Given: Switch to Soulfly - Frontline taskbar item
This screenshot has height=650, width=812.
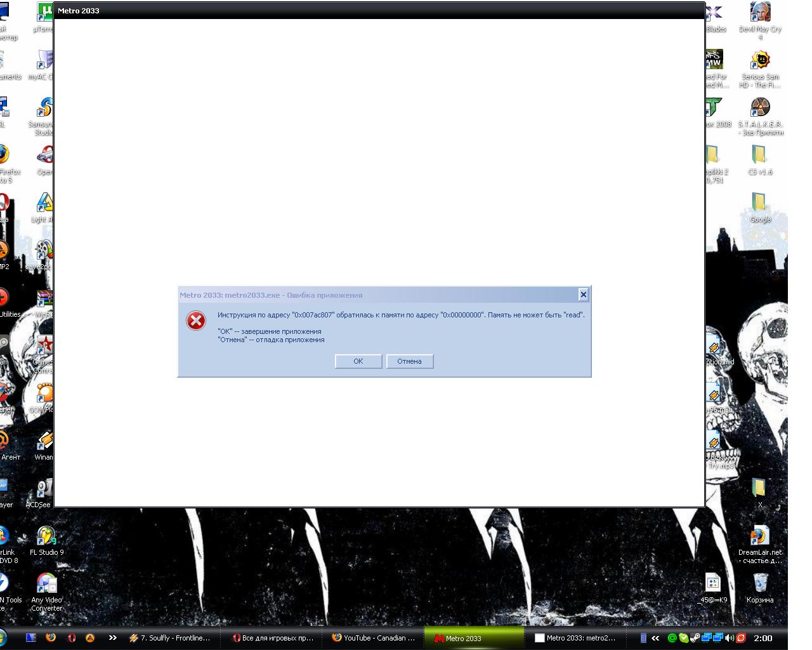Looking at the screenshot, I should coord(169,638).
